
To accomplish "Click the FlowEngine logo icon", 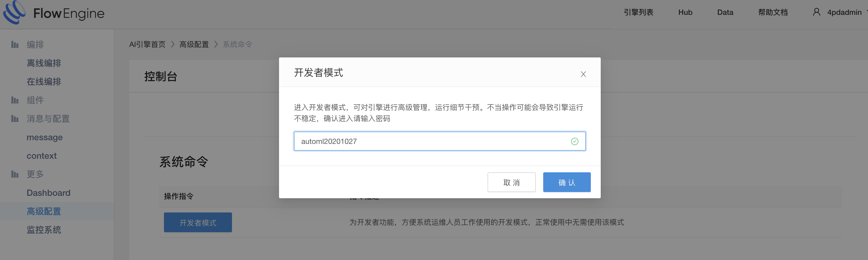I will pos(14,12).
